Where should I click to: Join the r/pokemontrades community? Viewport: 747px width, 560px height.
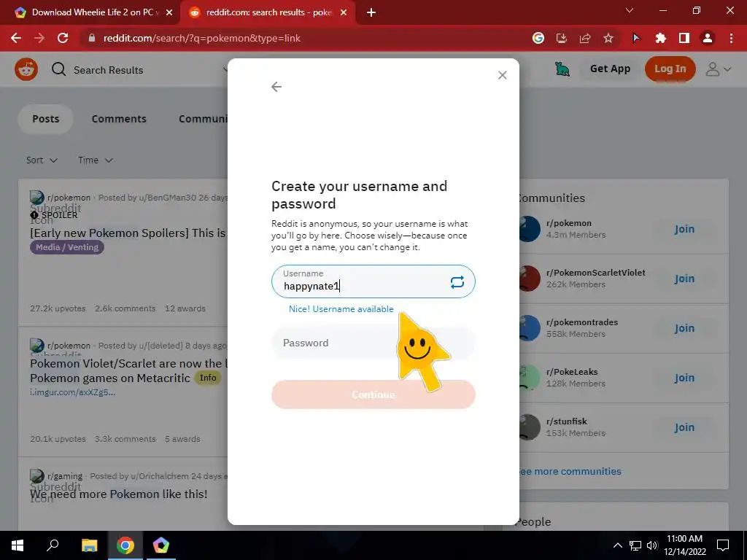684,328
